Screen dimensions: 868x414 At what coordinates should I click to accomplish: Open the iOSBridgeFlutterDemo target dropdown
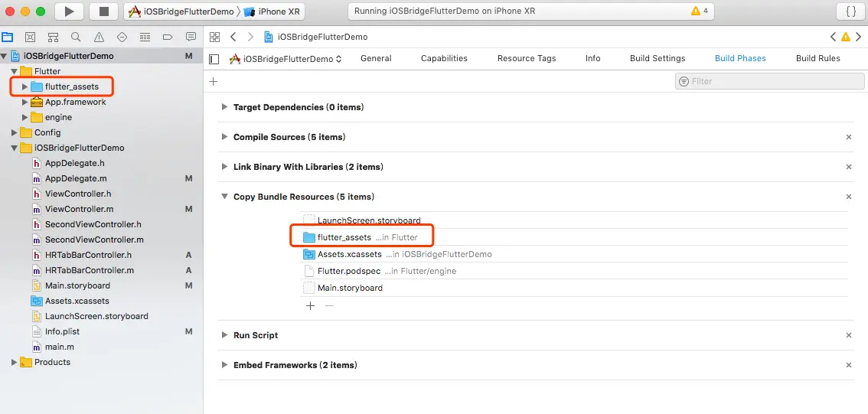tap(286, 59)
